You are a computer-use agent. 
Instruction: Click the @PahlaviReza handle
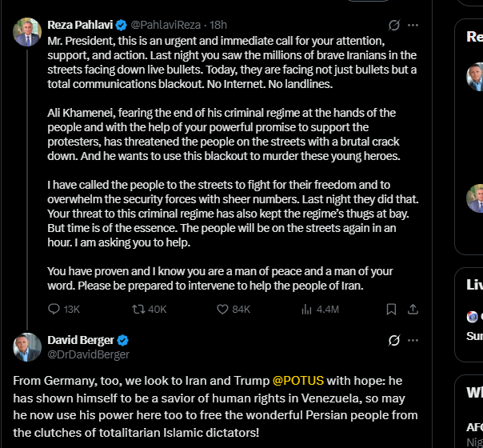click(x=166, y=25)
